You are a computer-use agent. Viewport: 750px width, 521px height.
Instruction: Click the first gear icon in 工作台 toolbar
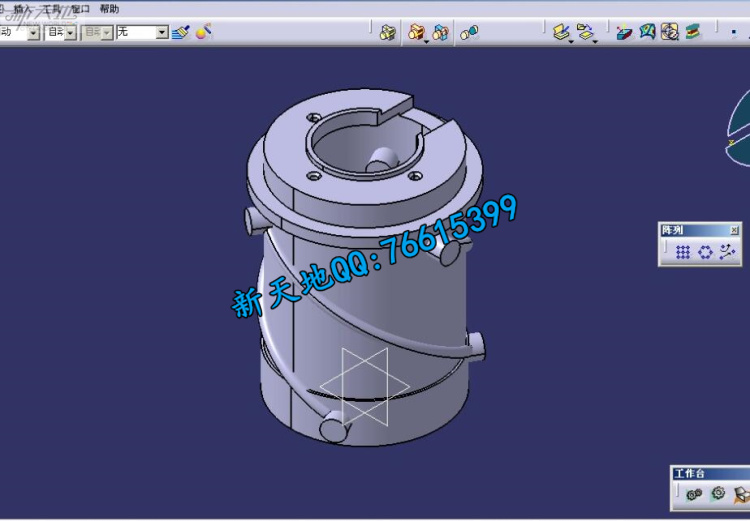pyautogui.click(x=694, y=494)
